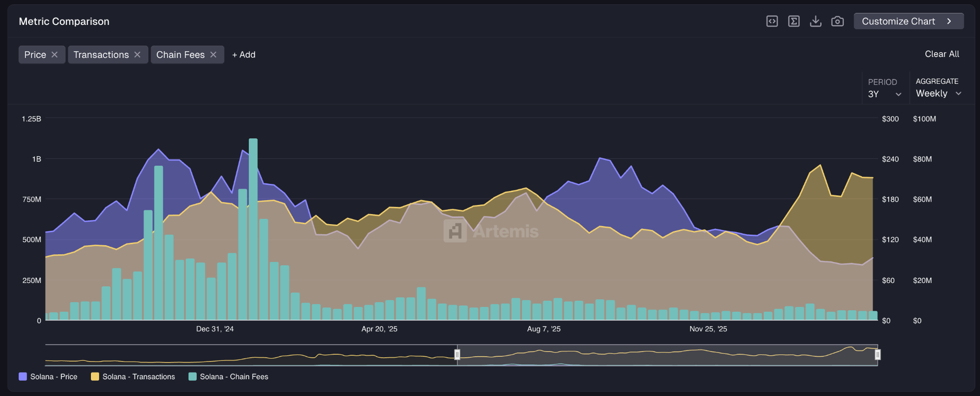Toggle Solana - Transactions series in legend
The width and height of the screenshot is (980, 396).
point(133,377)
